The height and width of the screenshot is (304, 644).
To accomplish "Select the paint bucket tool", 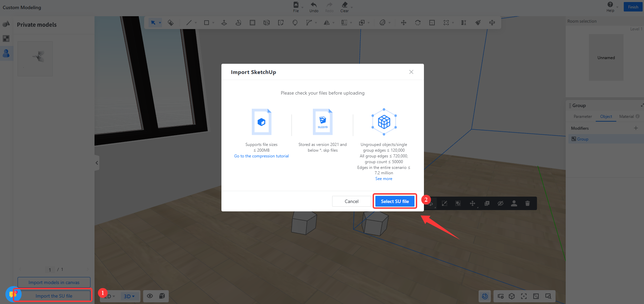I will pos(171,23).
